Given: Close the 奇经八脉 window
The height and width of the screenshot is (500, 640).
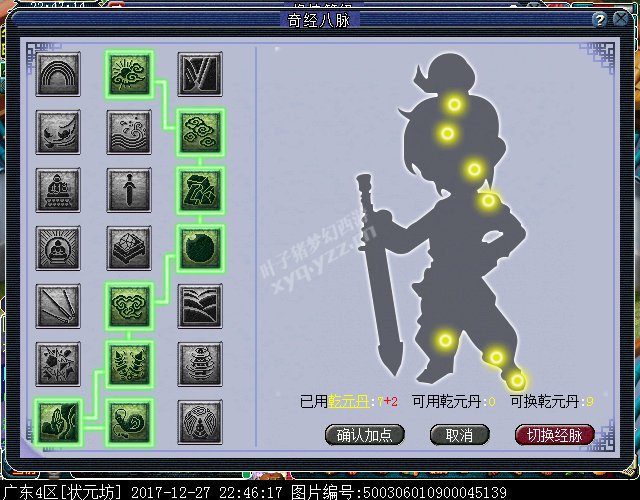Looking at the screenshot, I should pos(621,19).
